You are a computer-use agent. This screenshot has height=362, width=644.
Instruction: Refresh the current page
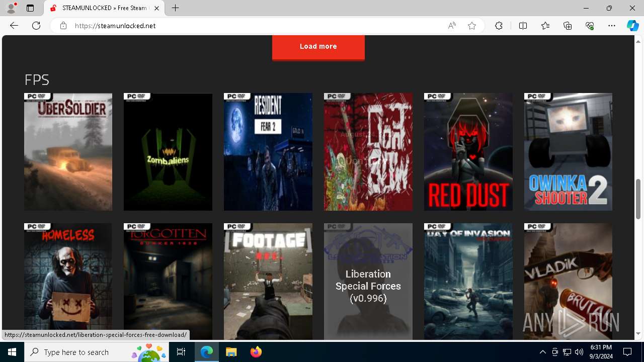click(x=36, y=26)
